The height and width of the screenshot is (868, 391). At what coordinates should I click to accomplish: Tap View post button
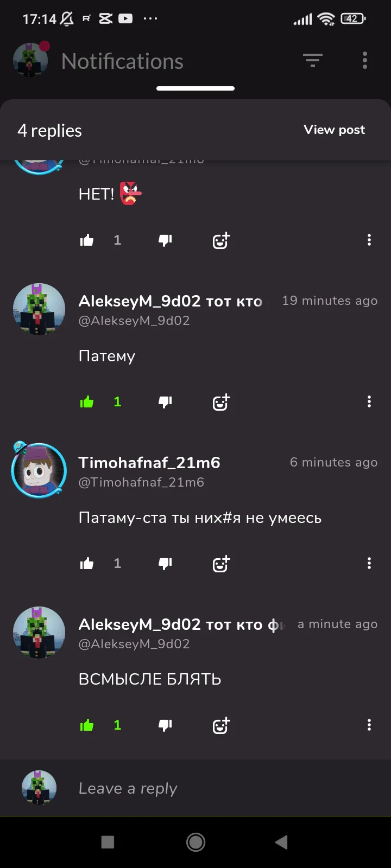pos(335,130)
